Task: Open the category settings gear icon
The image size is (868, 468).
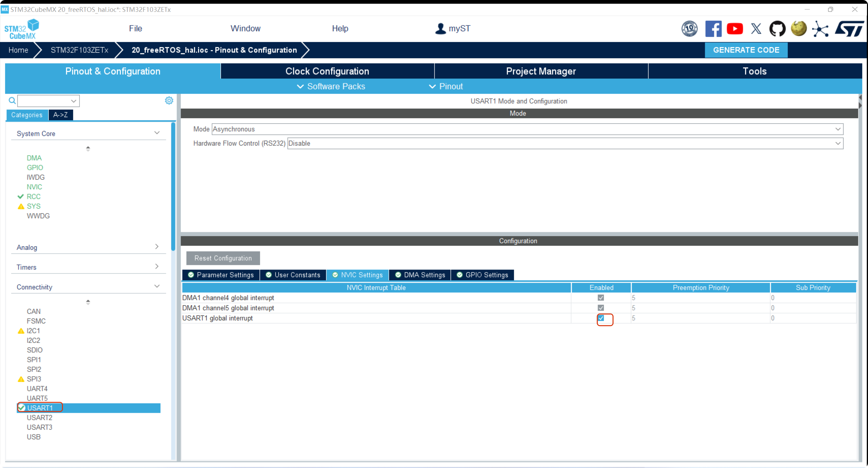Action: (x=169, y=101)
